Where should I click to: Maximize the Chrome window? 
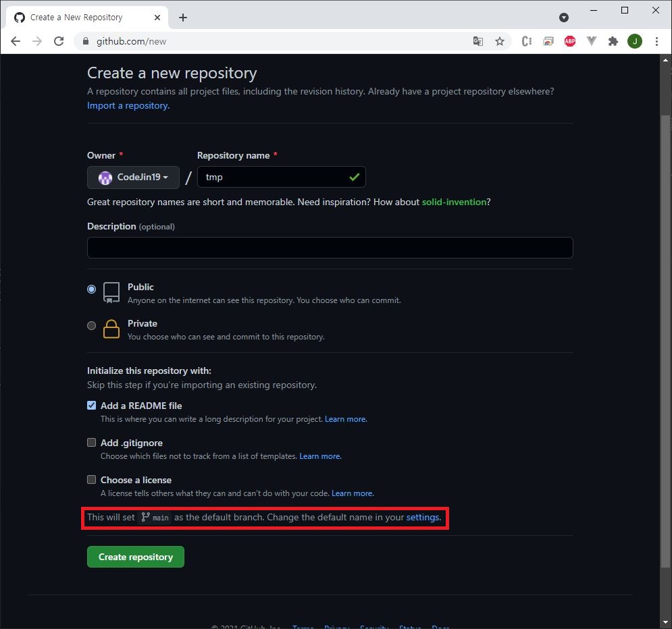coord(625,10)
